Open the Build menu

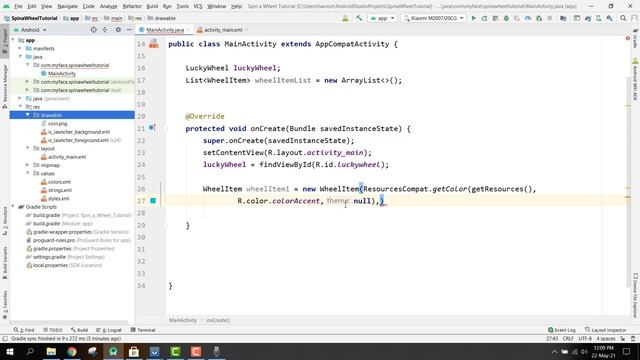152,6
